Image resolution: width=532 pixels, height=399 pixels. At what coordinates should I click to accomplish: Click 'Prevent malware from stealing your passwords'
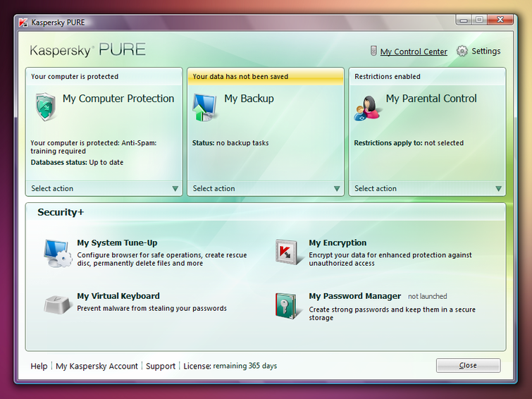click(x=151, y=308)
